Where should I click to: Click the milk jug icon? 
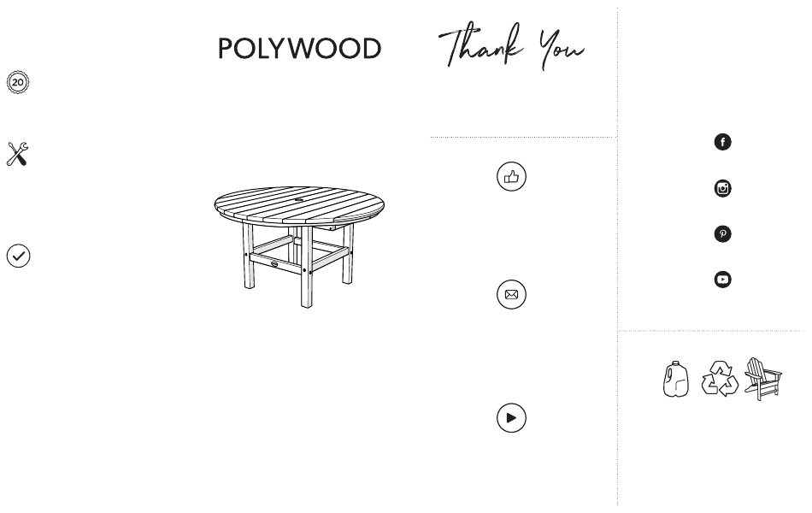[x=676, y=380]
